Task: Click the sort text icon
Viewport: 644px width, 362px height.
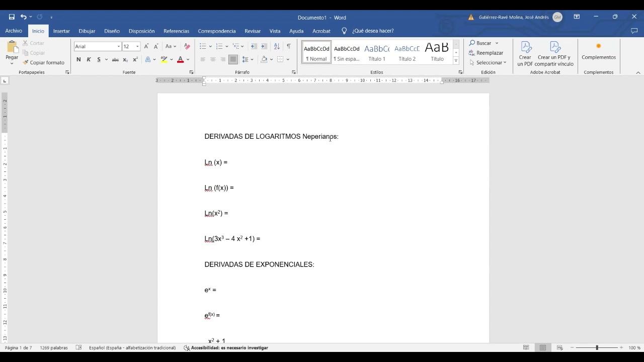Action: [276, 46]
